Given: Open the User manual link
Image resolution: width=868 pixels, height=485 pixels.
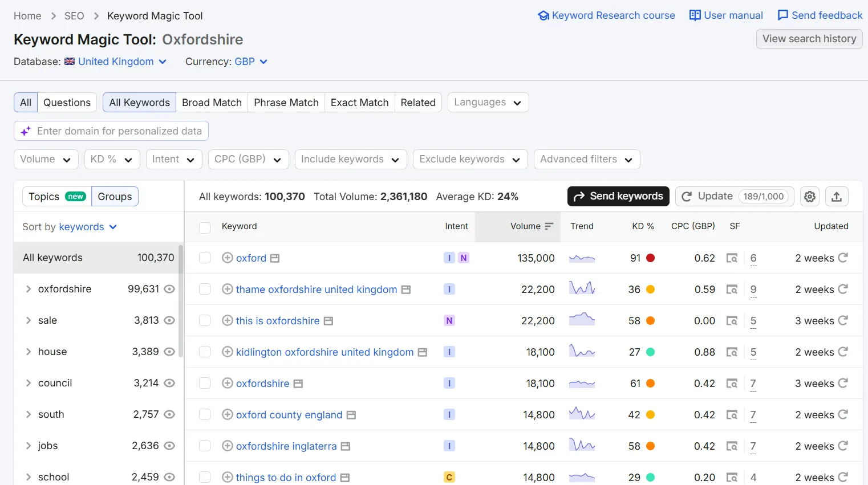Looking at the screenshot, I should [726, 15].
